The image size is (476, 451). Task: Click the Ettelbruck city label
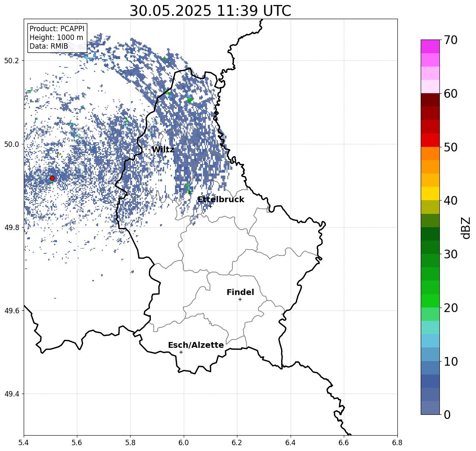[x=221, y=199]
